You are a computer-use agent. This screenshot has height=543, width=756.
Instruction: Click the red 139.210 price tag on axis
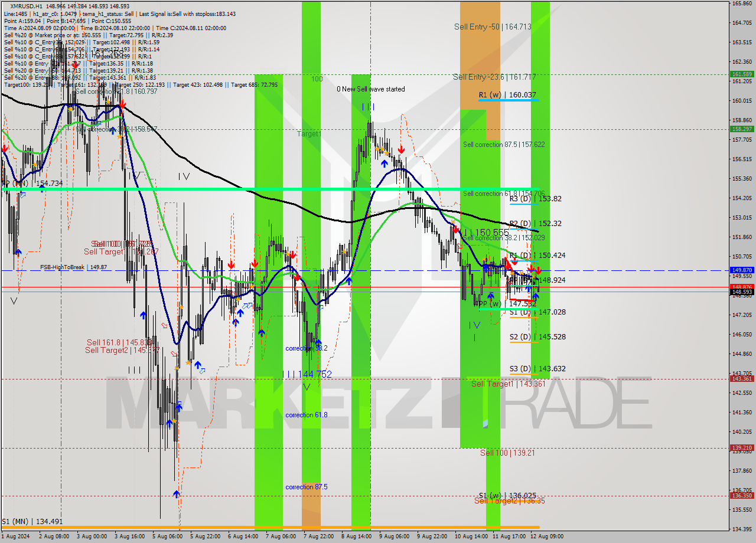742,448
